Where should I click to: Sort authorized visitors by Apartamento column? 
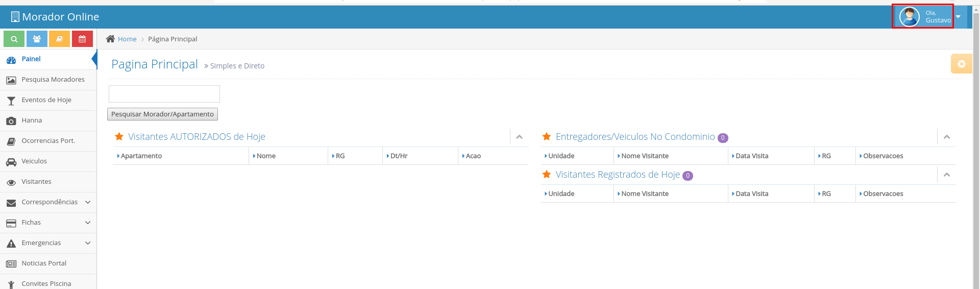click(181, 156)
